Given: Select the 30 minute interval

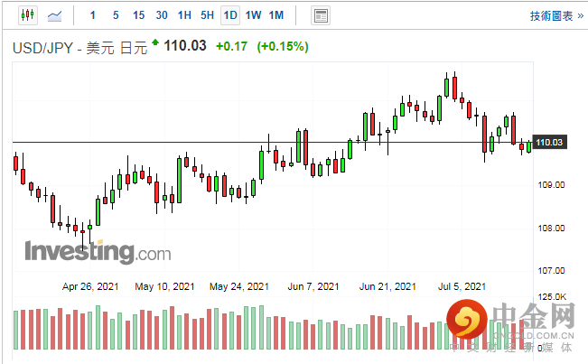Looking at the screenshot, I should pos(162,15).
